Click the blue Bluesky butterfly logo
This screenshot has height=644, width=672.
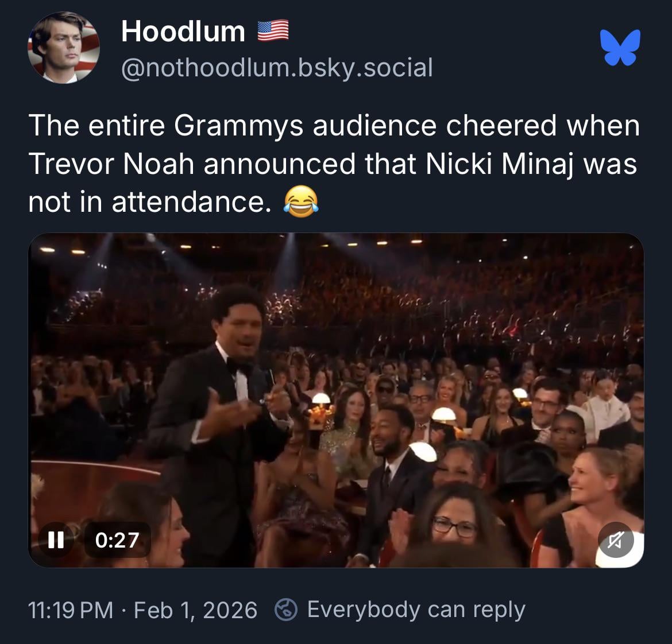click(x=620, y=47)
